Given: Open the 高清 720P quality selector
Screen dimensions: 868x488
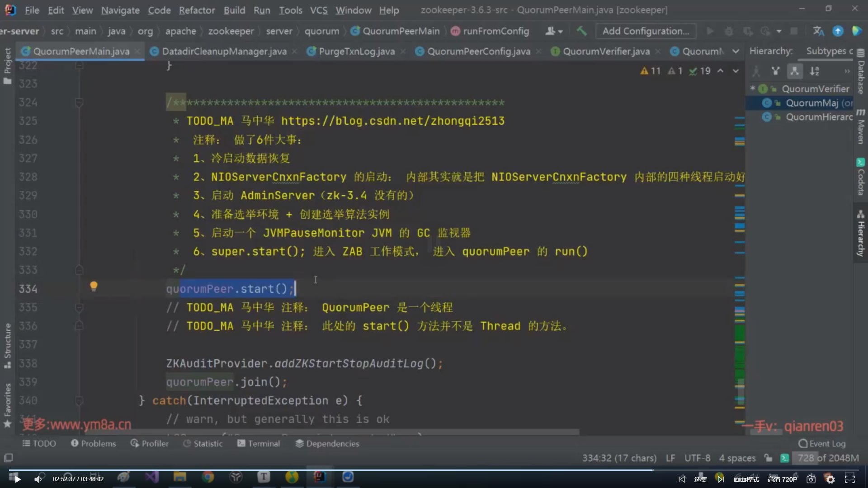Looking at the screenshot, I should (782, 479).
